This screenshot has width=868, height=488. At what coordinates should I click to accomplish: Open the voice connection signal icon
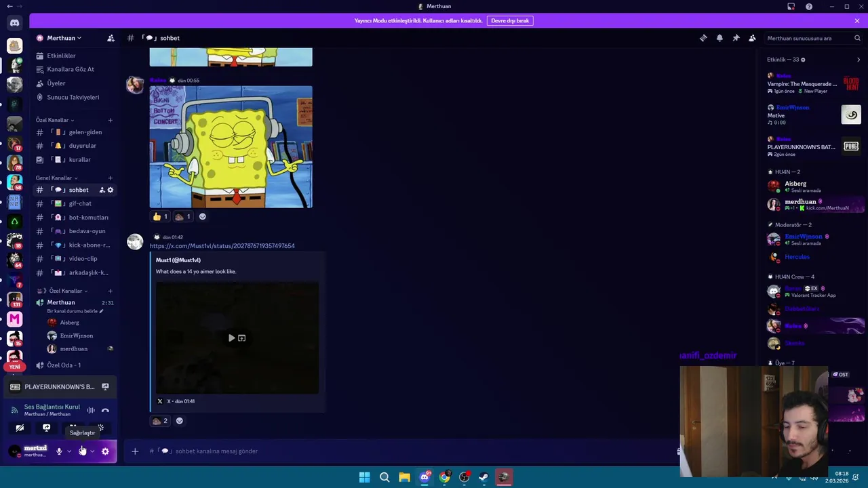point(14,410)
